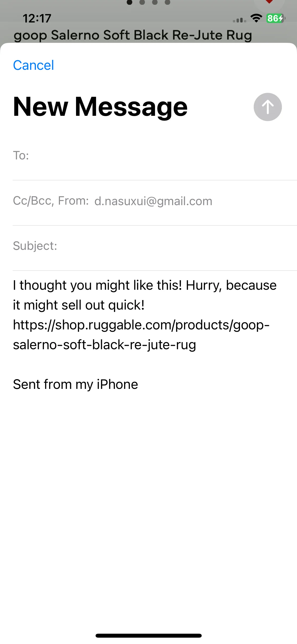Tap the last page indicator dot
297x644 pixels.
pyautogui.click(x=167, y=2)
